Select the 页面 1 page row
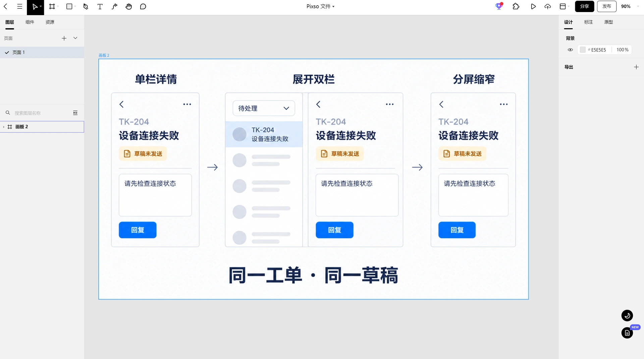This screenshot has height=359, width=644. coord(42,52)
